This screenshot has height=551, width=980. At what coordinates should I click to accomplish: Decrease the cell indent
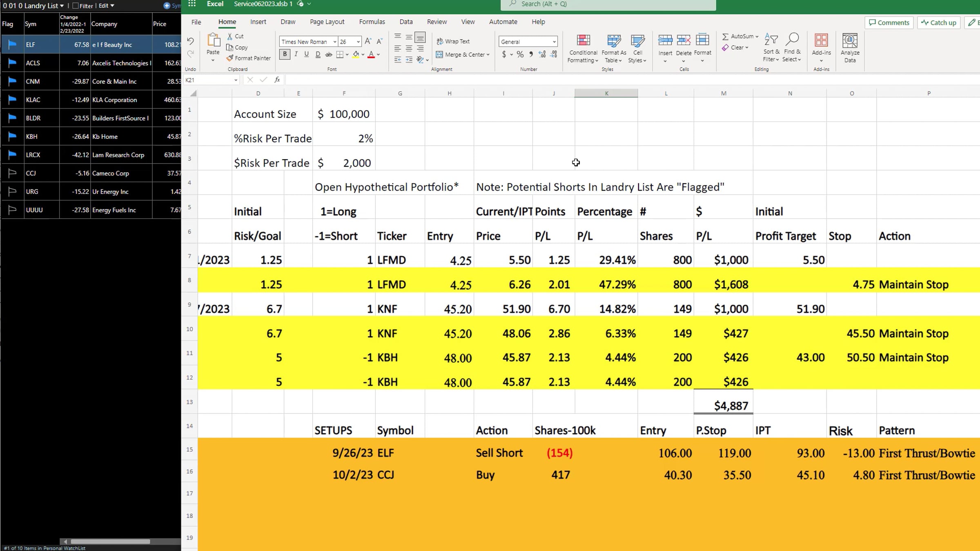point(397,60)
